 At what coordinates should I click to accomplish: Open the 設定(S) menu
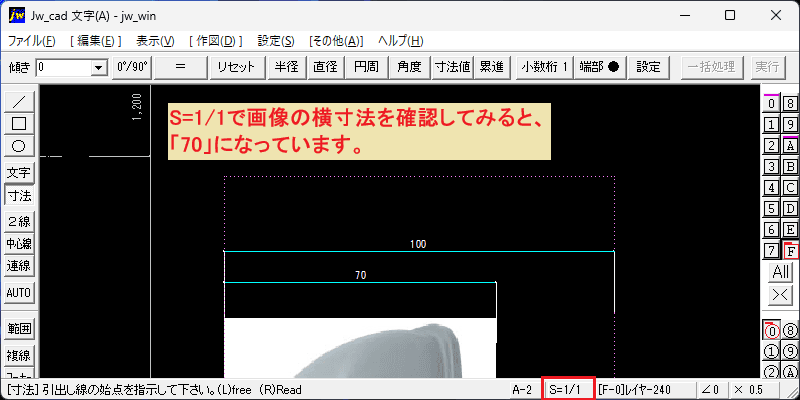[276, 41]
